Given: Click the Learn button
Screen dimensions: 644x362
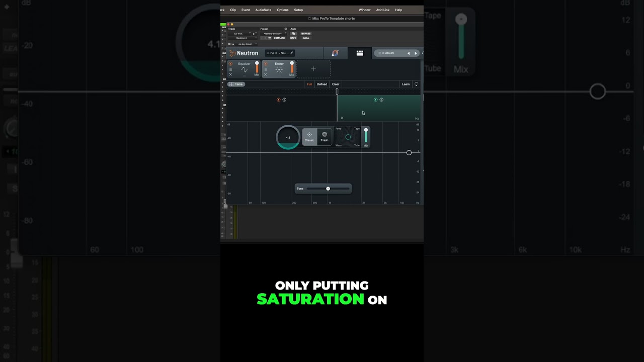Looking at the screenshot, I should click(406, 84).
